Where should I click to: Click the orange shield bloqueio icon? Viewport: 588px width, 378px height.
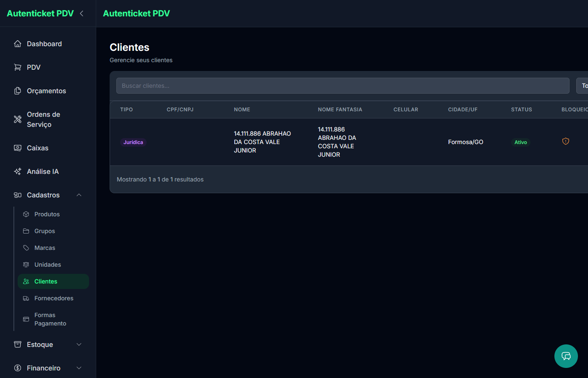[x=566, y=142]
